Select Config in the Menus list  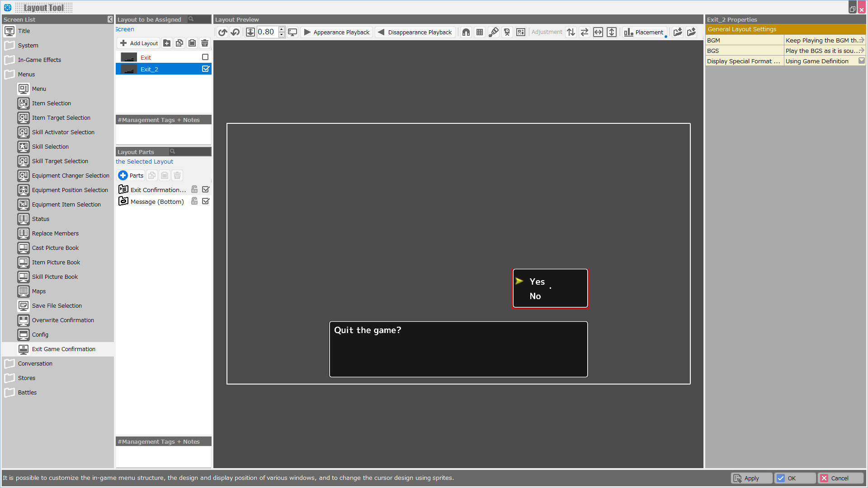pos(40,334)
